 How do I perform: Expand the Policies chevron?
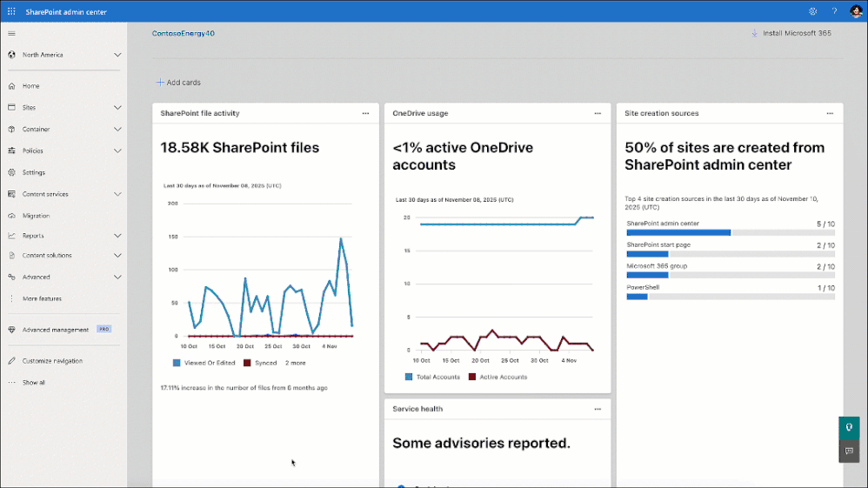click(117, 150)
